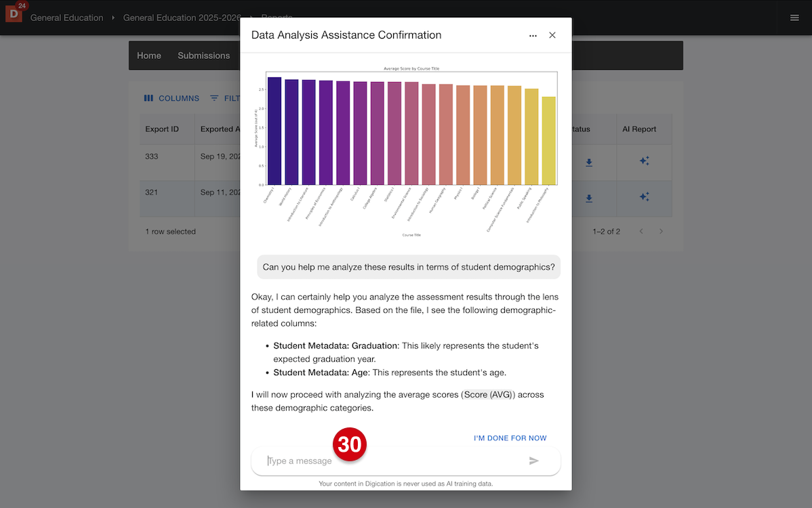This screenshot has width=812, height=508.
Task: Open the hamburger menu in top bar
Action: point(794,18)
